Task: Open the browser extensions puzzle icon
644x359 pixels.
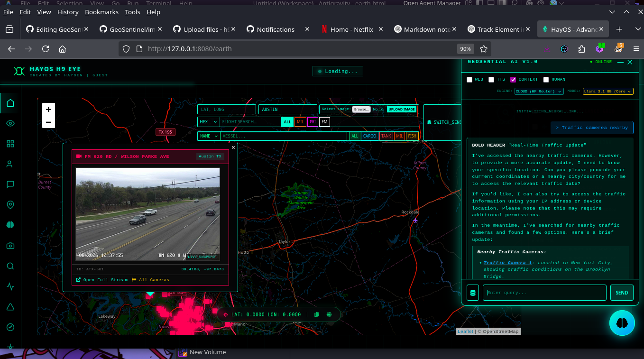Action: (x=582, y=49)
